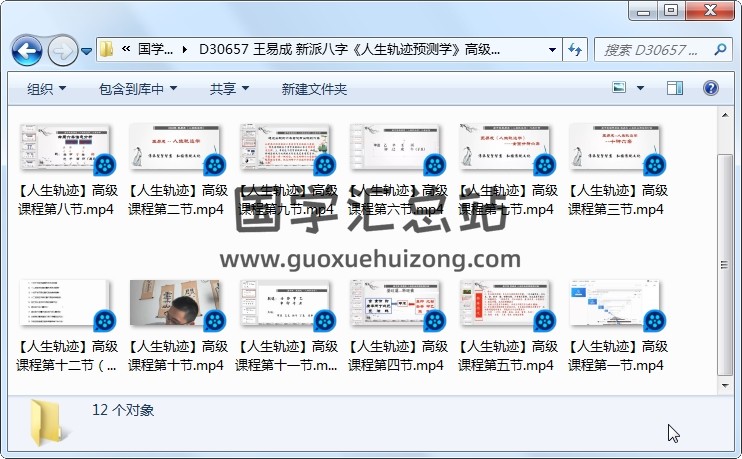Select video thumbnail 高级课程第七节.mp4
The image size is (742, 459).
505,147
